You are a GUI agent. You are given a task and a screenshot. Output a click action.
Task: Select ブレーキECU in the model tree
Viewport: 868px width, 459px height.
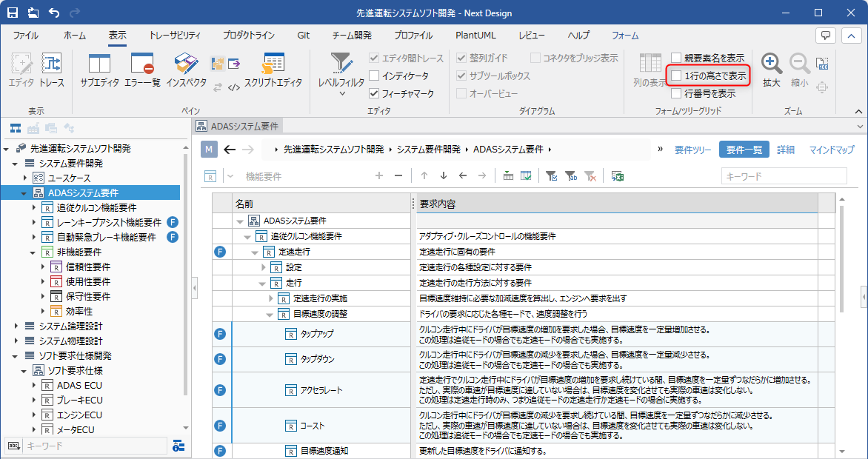pyautogui.click(x=80, y=400)
